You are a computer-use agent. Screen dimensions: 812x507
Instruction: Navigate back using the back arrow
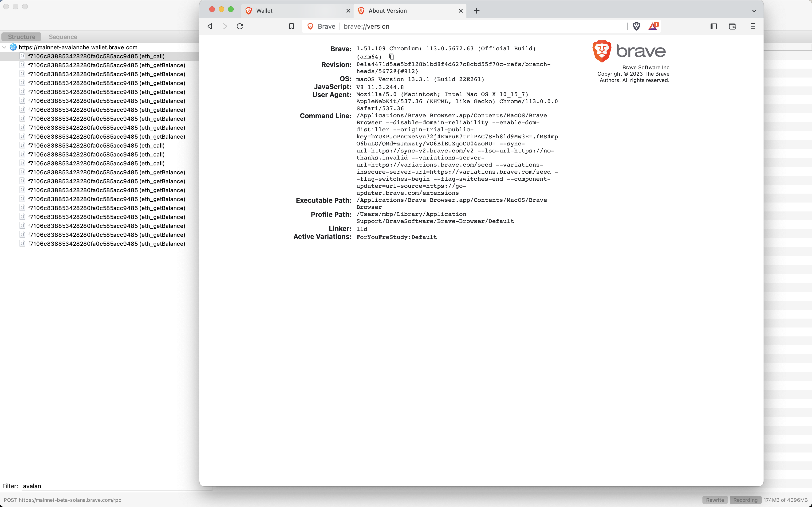coord(210,26)
